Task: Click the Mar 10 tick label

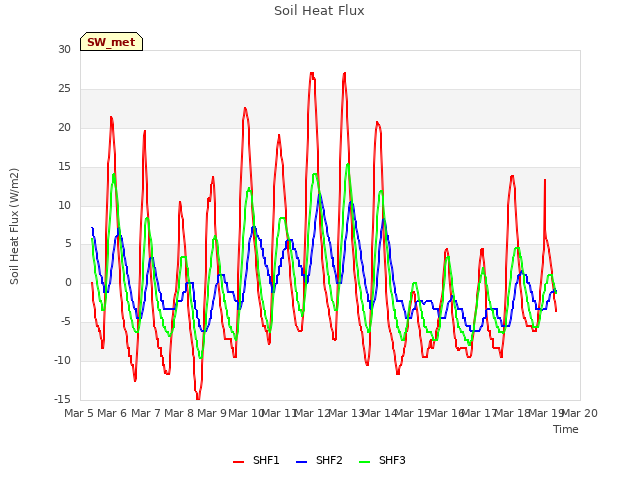Action: [x=246, y=413]
